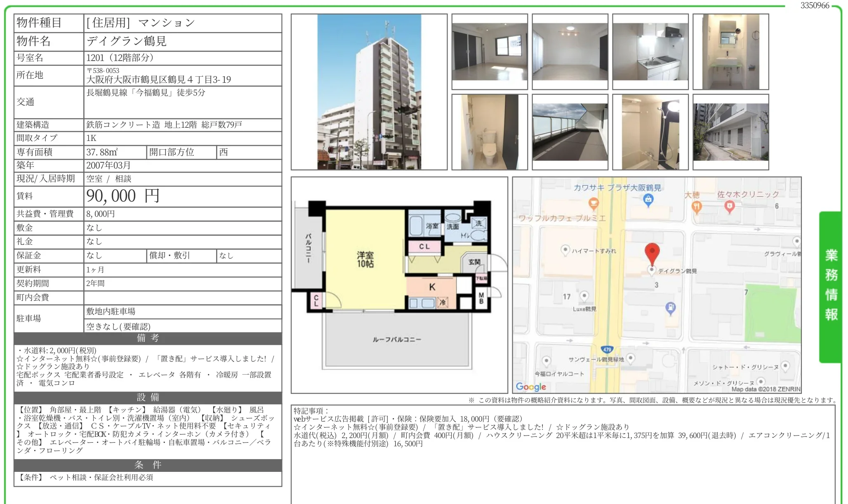Click the 設備 section header
The image size is (848, 504).
coord(148,397)
